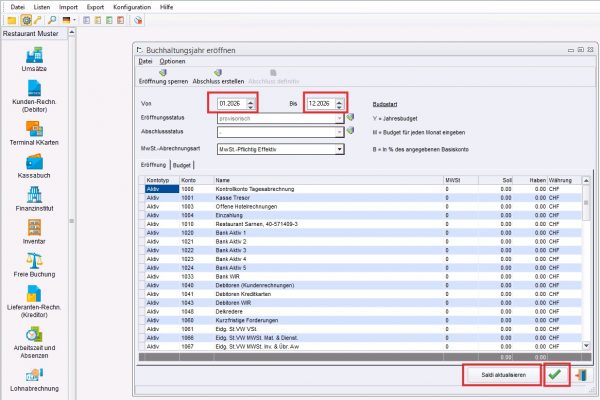The width and height of the screenshot is (600, 400).
Task: Expand the Eröffnungsstatus dropdown
Action: 340,117
